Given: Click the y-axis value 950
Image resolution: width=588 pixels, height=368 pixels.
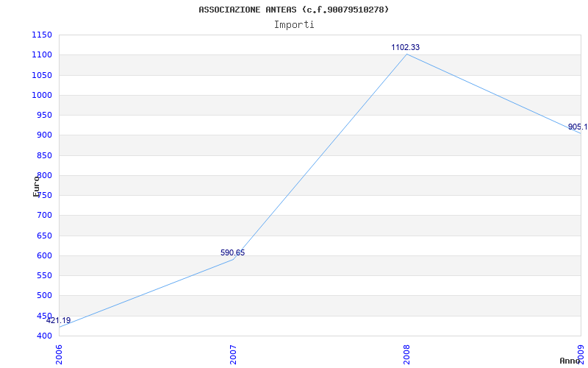Looking at the screenshot, I should (x=44, y=115).
